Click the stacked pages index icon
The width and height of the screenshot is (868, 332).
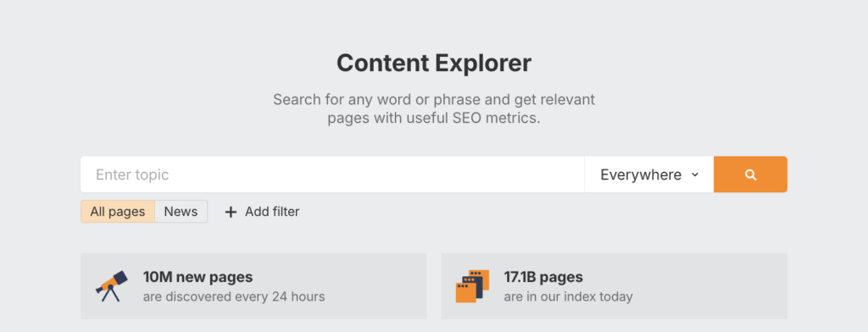pyautogui.click(x=472, y=286)
